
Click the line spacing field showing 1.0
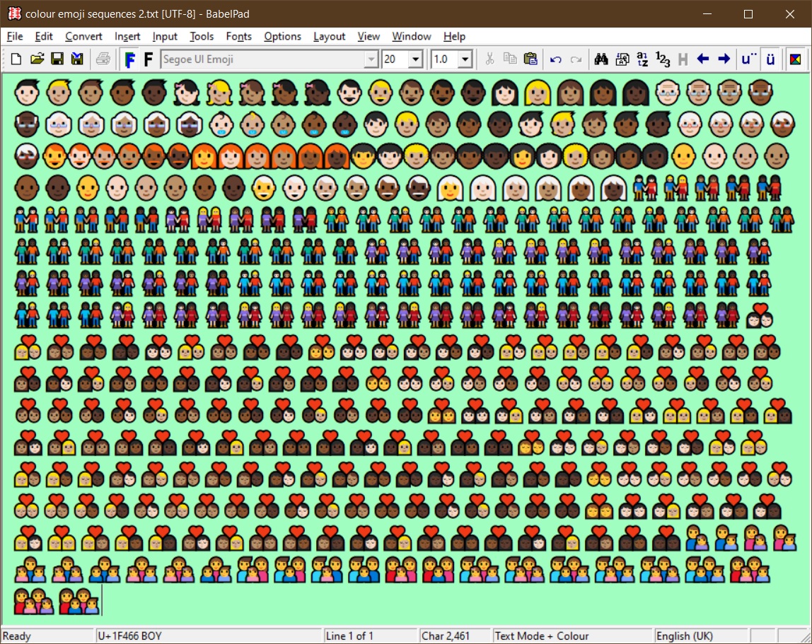tap(445, 59)
